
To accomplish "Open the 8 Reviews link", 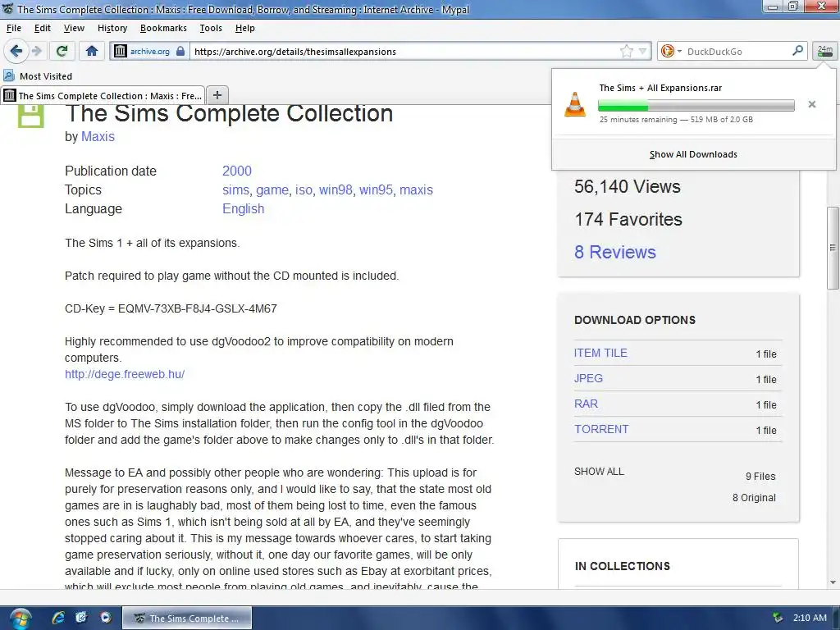I will point(615,253).
